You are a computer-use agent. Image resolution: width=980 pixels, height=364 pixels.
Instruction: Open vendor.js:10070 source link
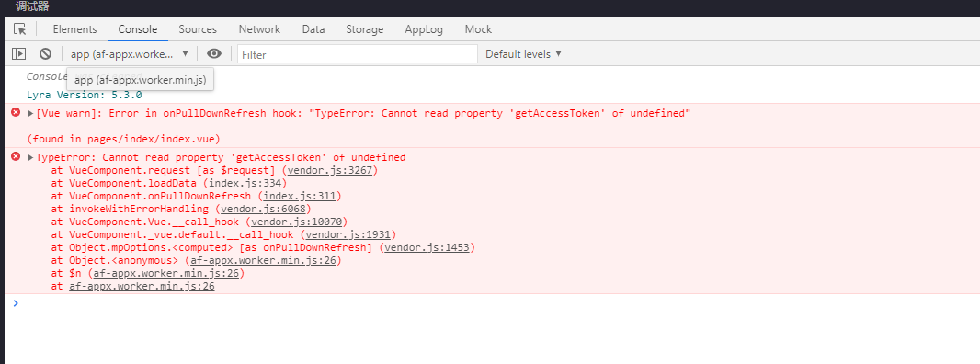pos(296,222)
